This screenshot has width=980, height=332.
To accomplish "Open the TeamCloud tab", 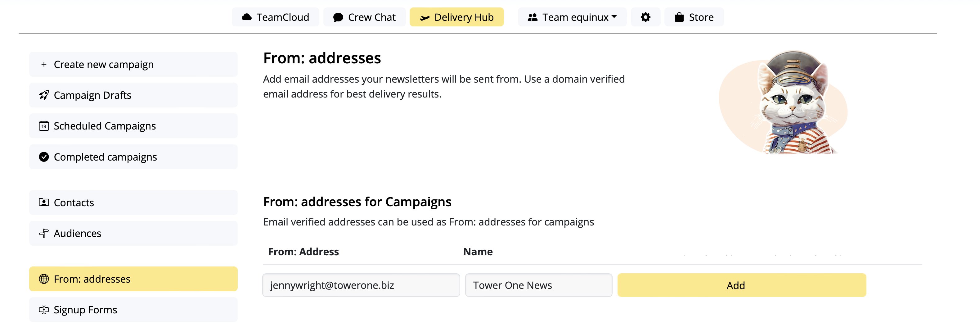I will pos(275,17).
